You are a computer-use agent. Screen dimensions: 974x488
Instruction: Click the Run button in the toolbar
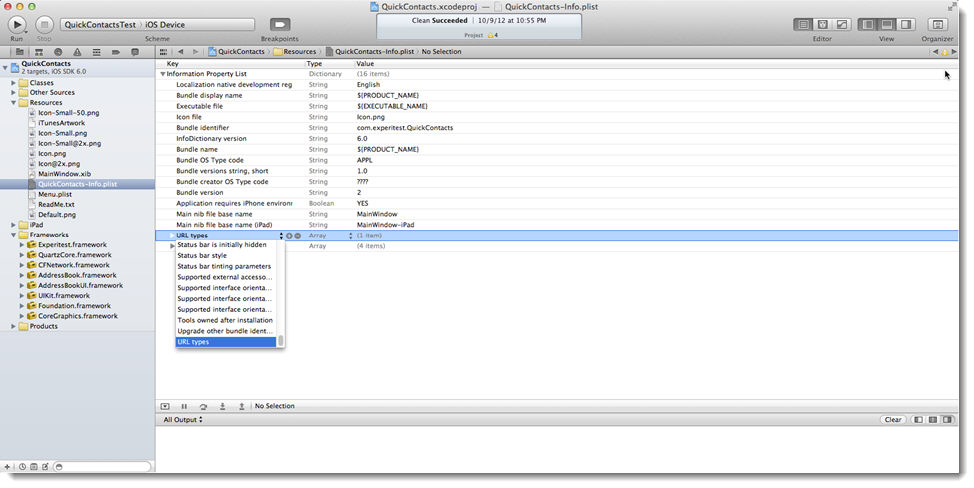pos(17,24)
